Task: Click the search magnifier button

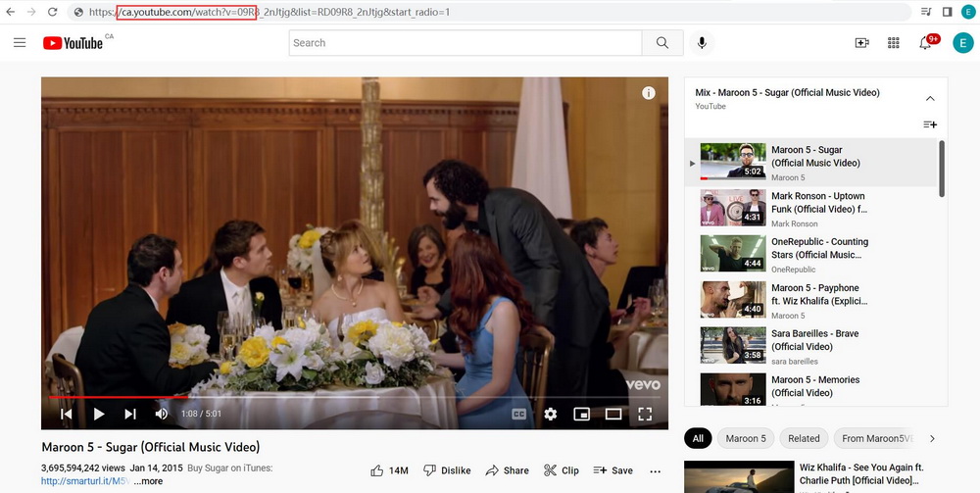Action: [x=662, y=43]
